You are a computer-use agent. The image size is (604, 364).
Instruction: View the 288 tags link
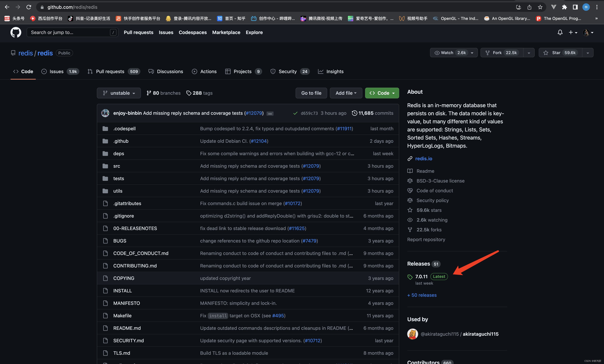pyautogui.click(x=200, y=93)
